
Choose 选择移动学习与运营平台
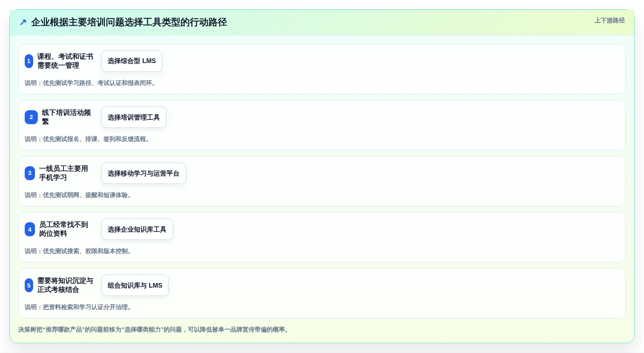(144, 173)
